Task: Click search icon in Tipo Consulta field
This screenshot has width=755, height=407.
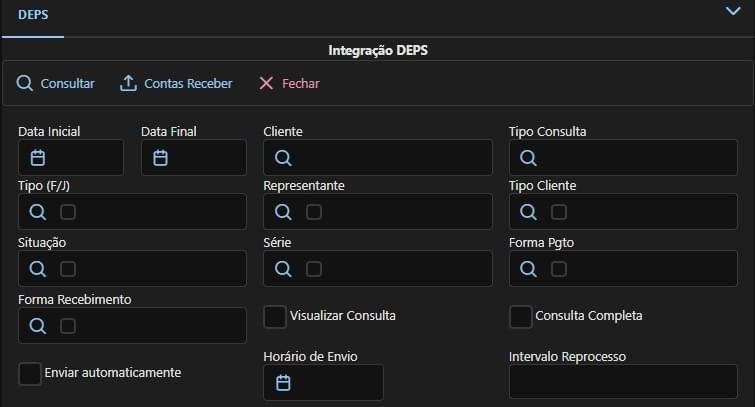Action: pos(529,158)
